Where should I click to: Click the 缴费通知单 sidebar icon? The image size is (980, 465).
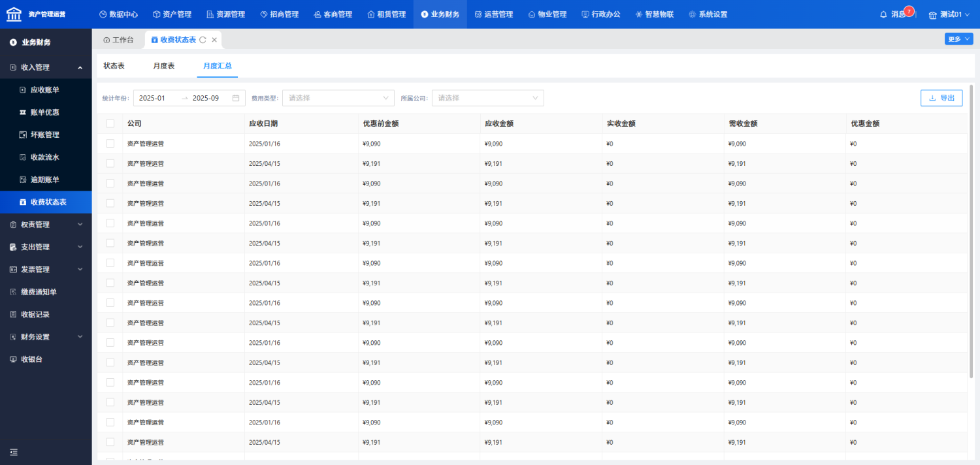click(13, 292)
